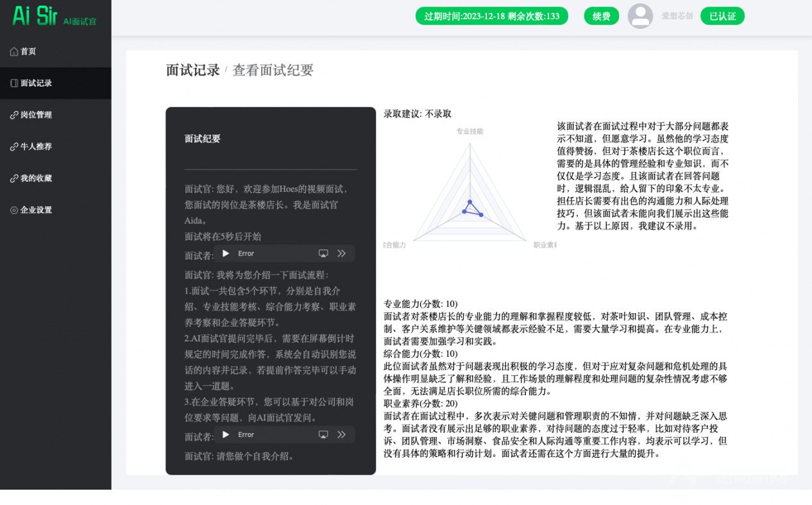Click AirPlay icon on first audio player

click(x=323, y=253)
